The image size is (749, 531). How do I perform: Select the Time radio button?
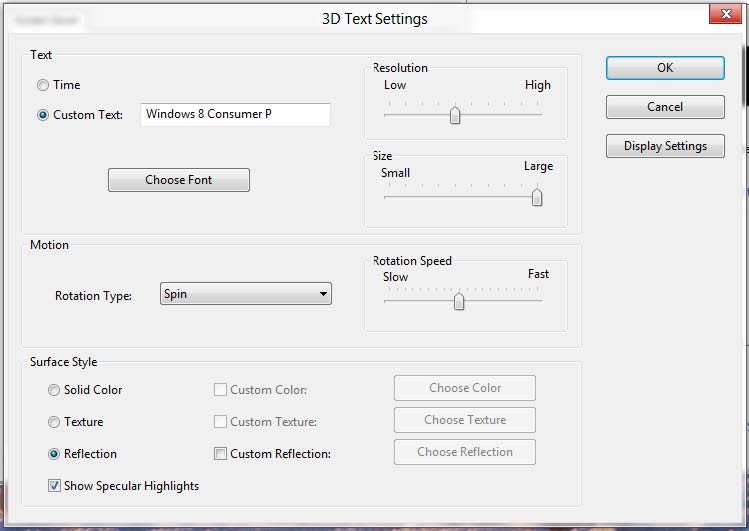43,86
